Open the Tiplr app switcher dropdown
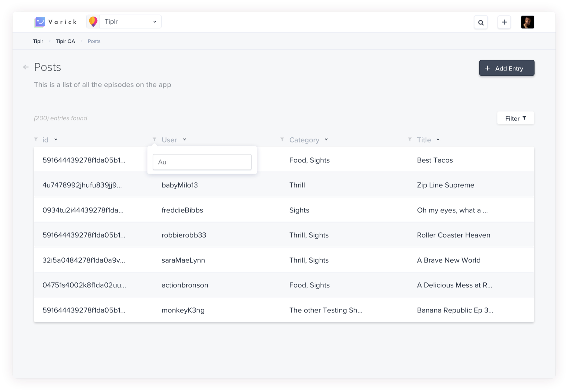Screen dimensions: 569x392 point(155,21)
